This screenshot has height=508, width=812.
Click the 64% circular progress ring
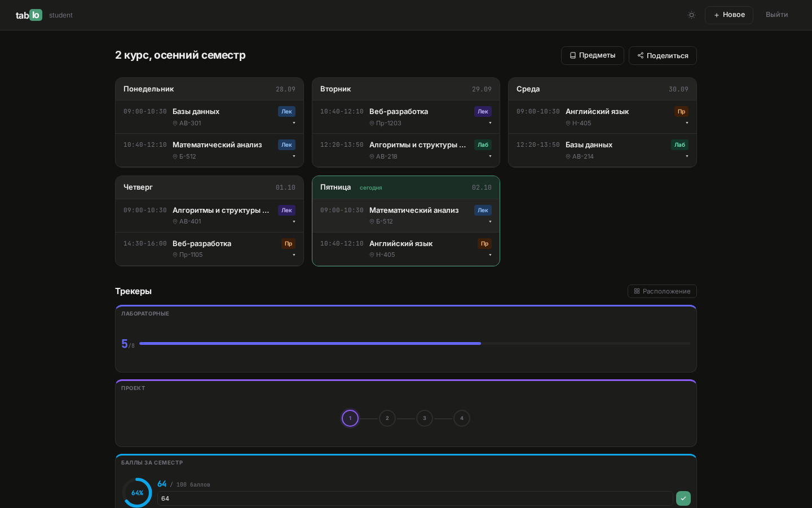[137, 493]
